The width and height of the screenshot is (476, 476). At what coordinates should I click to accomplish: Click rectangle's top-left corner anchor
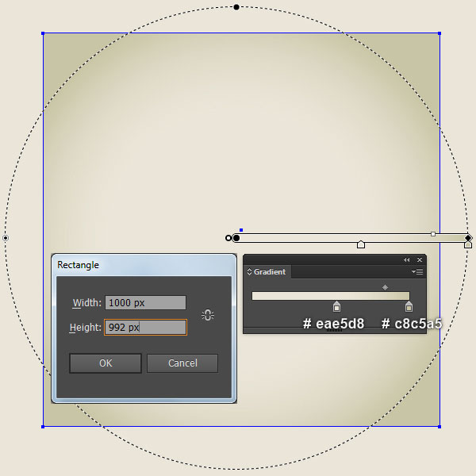(43, 33)
